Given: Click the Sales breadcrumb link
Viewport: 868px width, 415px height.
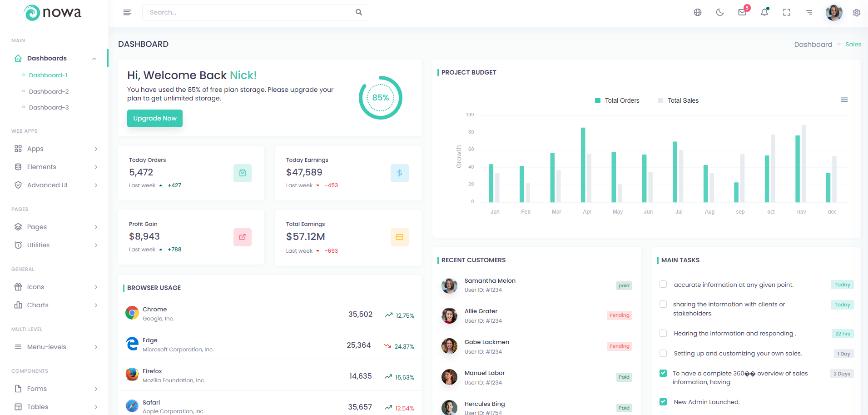Looking at the screenshot, I should [x=853, y=44].
